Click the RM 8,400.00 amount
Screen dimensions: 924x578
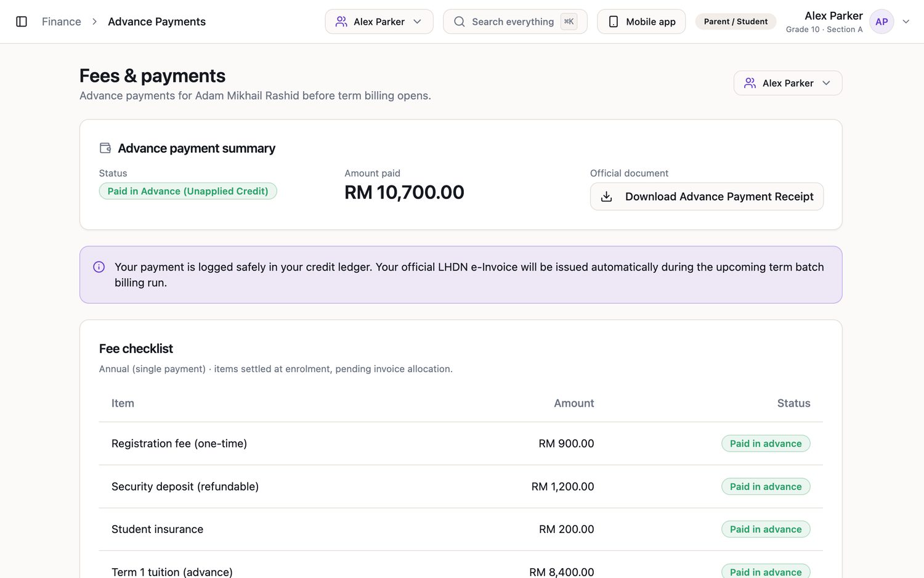point(562,572)
